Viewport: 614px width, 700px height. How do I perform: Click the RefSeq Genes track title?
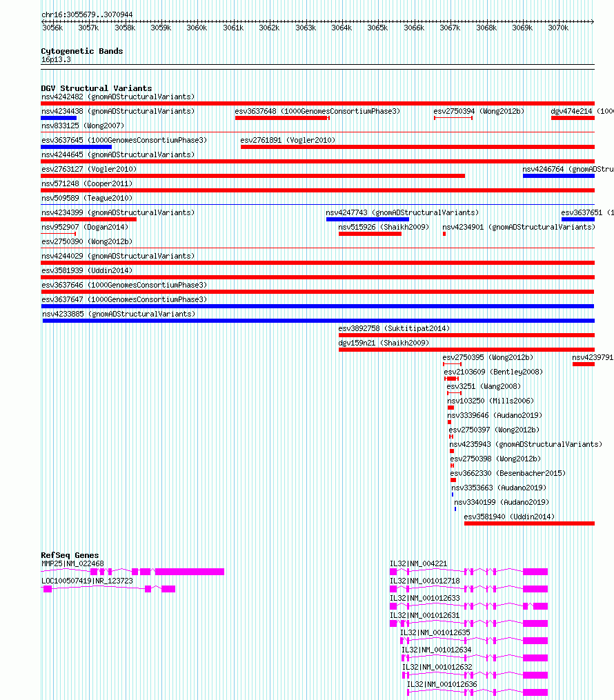(70, 555)
